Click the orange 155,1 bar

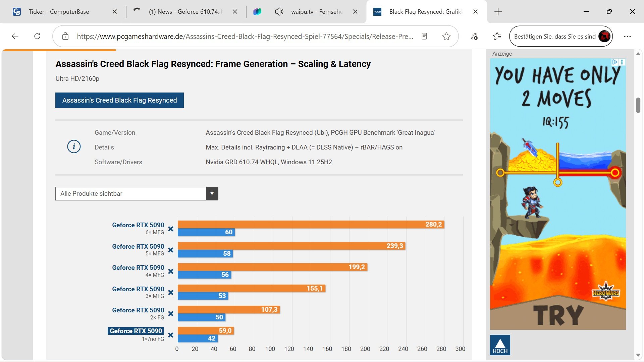(252, 289)
